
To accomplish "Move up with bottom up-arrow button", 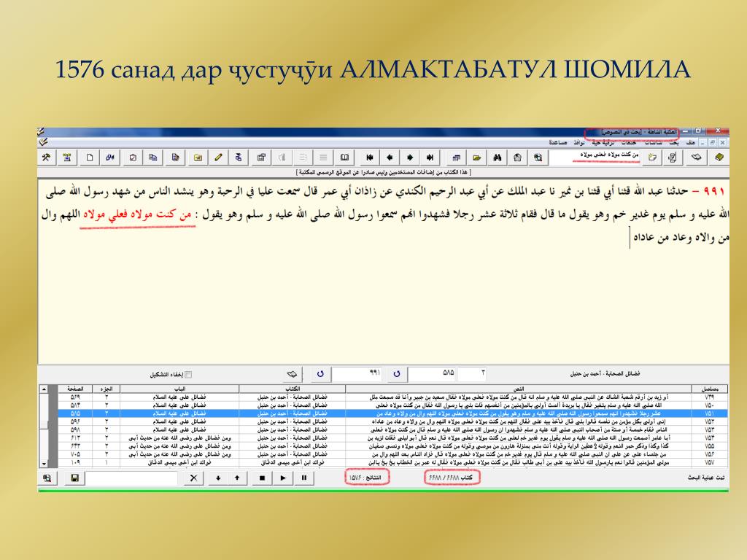I will pyautogui.click(x=237, y=478).
